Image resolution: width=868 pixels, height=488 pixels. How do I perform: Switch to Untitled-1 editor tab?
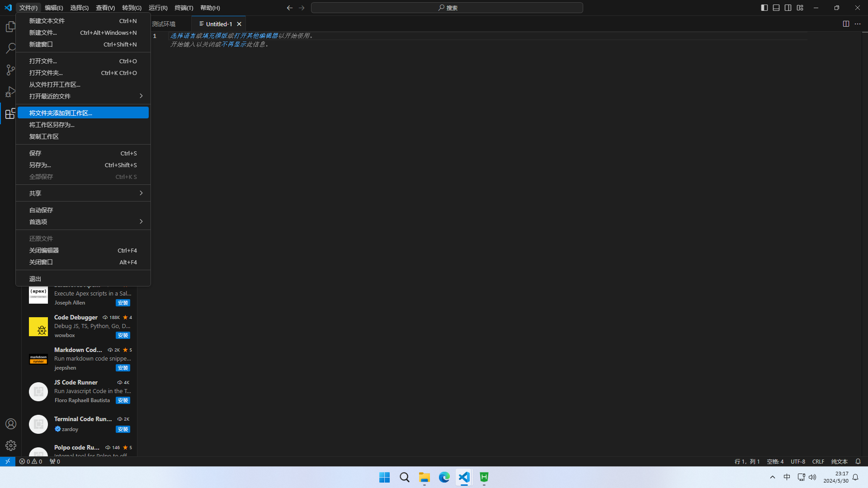[x=219, y=24]
